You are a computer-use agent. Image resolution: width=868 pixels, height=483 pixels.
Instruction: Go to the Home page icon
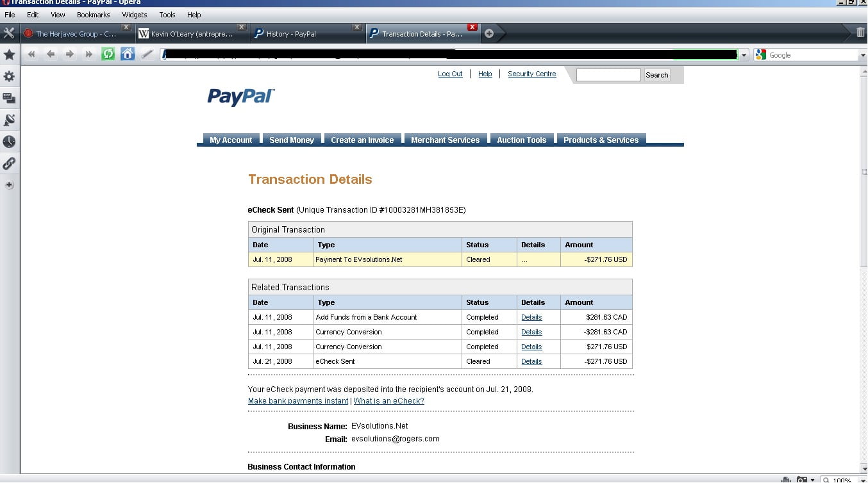tap(128, 54)
